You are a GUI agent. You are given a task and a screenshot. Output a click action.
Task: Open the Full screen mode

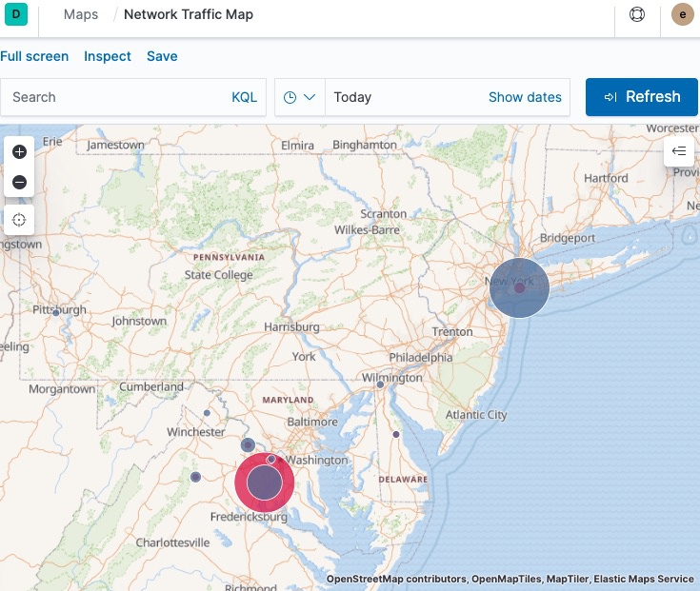(x=34, y=56)
